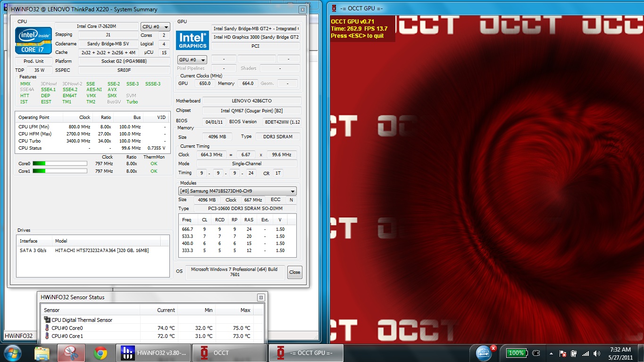Click the thermometer icon beside CPU#0 Core1
This screenshot has height=362, width=644.
coord(47,336)
